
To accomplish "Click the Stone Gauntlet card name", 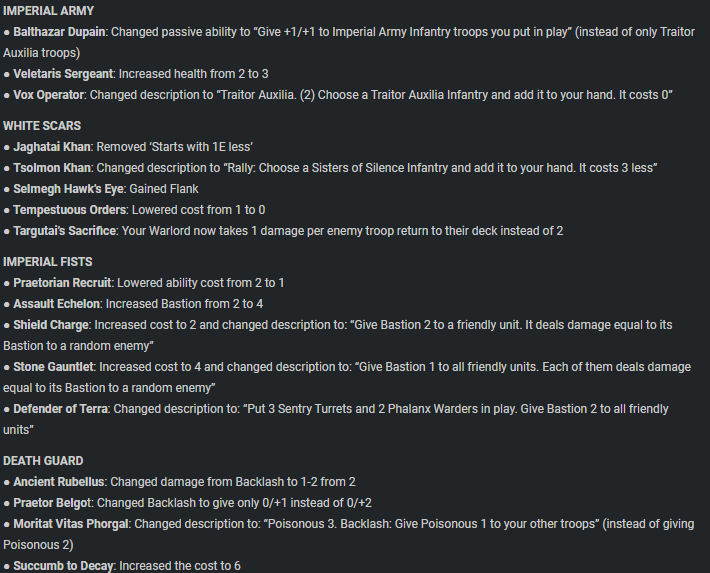I will (53, 367).
